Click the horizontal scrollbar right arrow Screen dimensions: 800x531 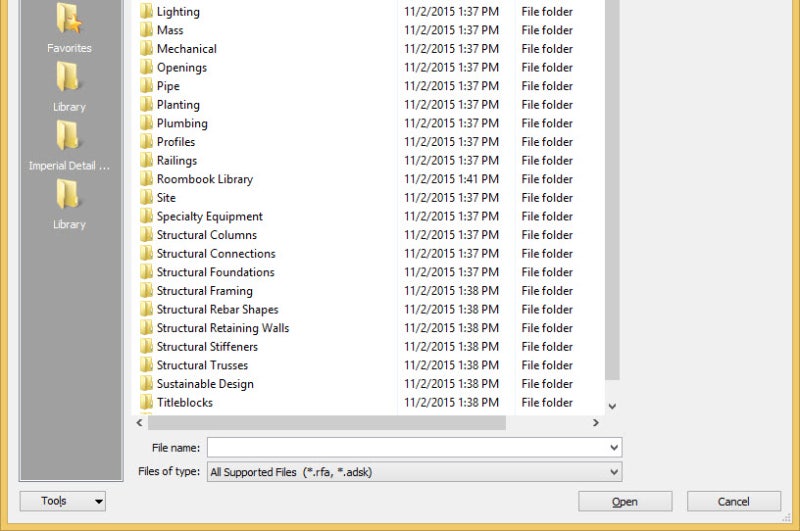pyautogui.click(x=595, y=423)
